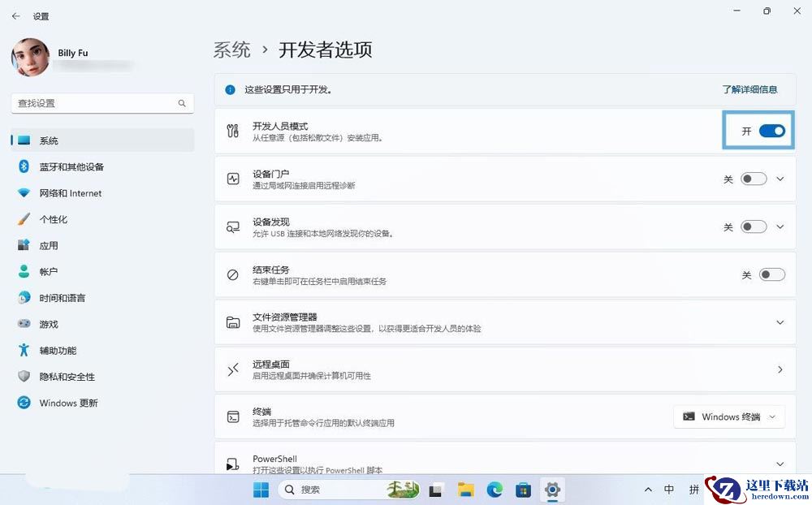Select 系统 in the sidebar
Screen dimensions: 812x505
point(102,140)
